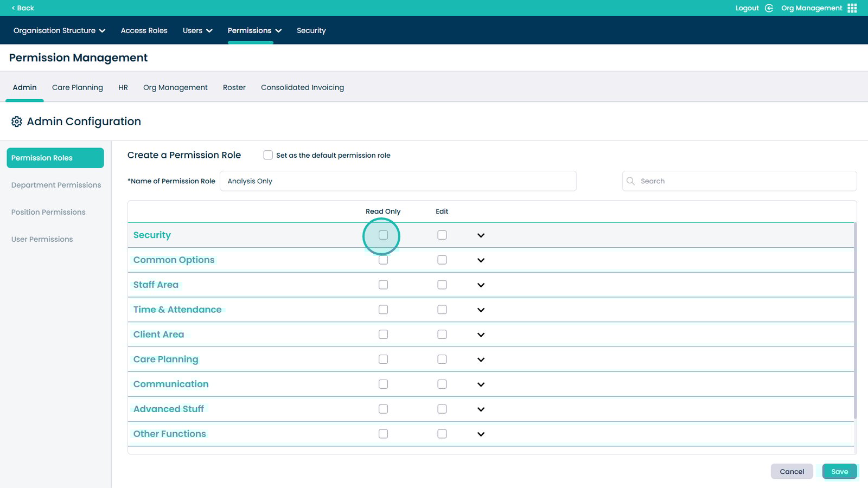Viewport: 868px width, 488px height.
Task: Click the Name of Permission Role field
Action: click(x=398, y=181)
